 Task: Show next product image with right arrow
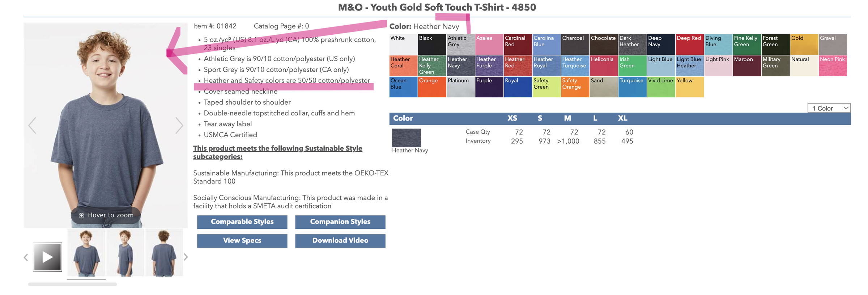(x=179, y=126)
